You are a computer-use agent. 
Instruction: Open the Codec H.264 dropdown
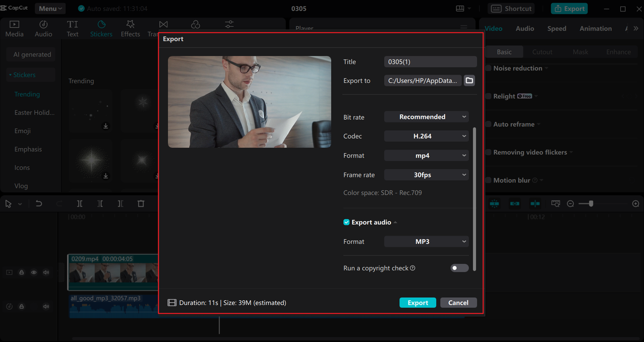426,136
